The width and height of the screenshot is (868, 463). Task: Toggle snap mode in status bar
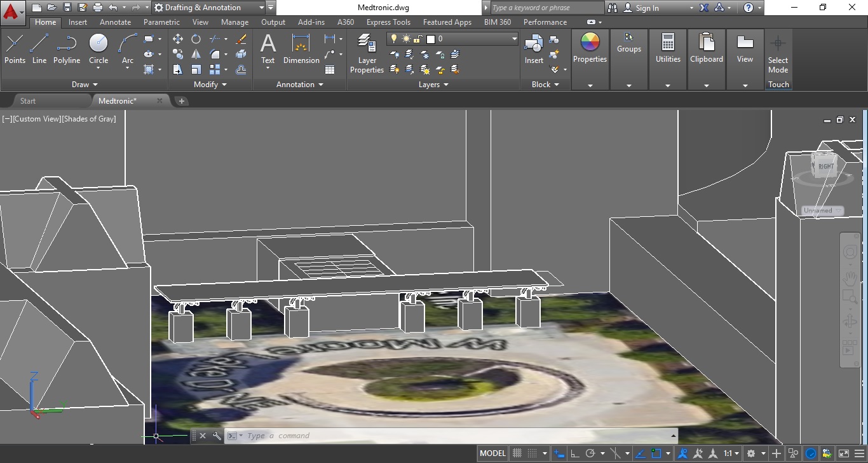click(x=532, y=453)
